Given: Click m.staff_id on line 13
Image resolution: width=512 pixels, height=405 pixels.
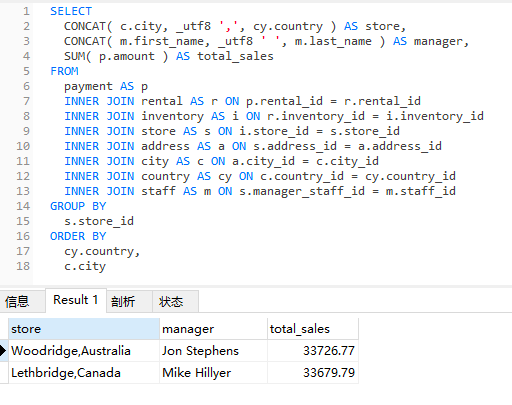Looking at the screenshot, I should click(x=421, y=191).
